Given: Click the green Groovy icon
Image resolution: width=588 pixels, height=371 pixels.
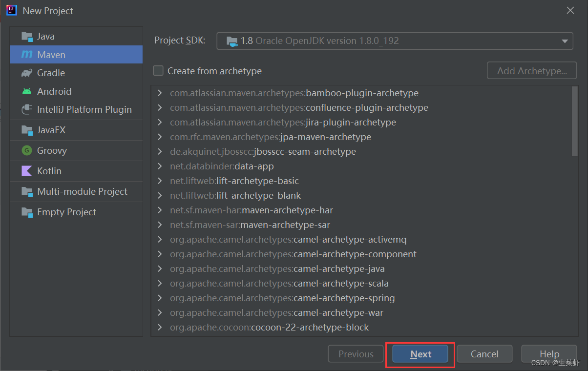Looking at the screenshot, I should pyautogui.click(x=27, y=150).
